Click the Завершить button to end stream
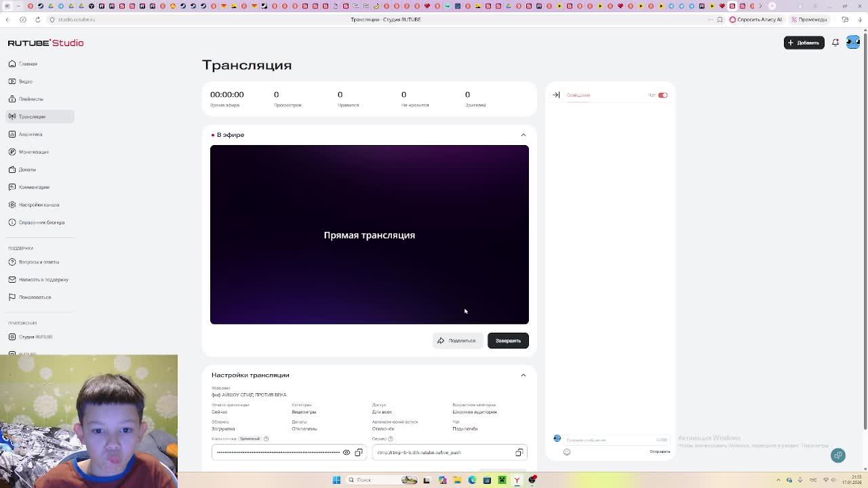This screenshot has height=488, width=868. point(508,340)
